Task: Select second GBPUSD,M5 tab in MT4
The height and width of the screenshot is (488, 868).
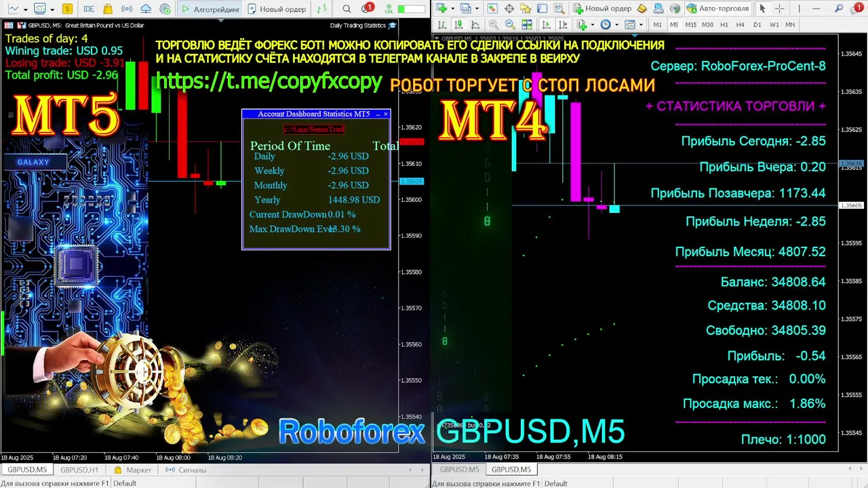Action: 511,470
